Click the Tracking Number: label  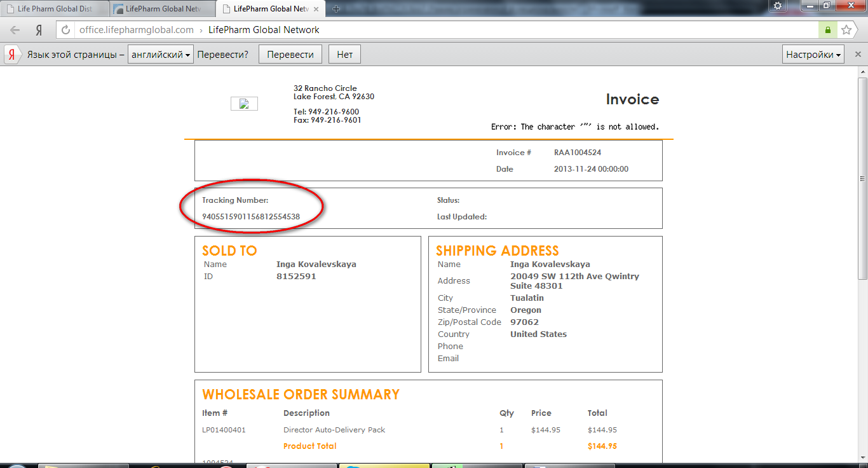pos(235,200)
